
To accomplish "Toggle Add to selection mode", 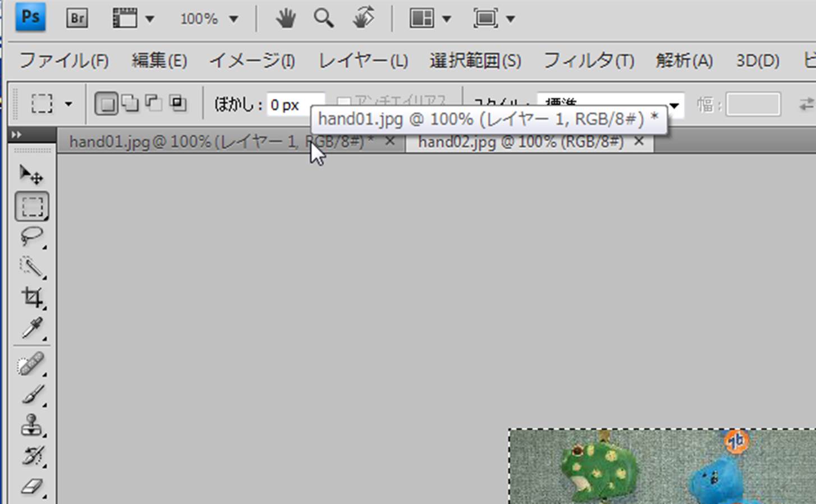I will (x=130, y=104).
